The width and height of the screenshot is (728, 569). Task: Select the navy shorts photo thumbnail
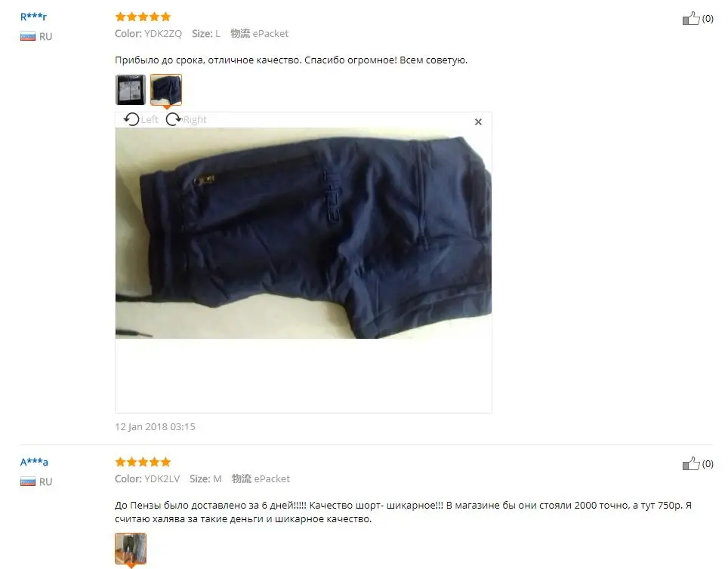165,90
